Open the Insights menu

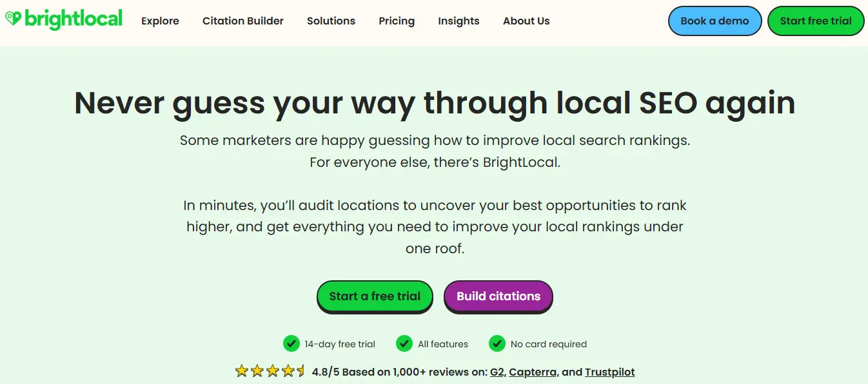coord(459,21)
